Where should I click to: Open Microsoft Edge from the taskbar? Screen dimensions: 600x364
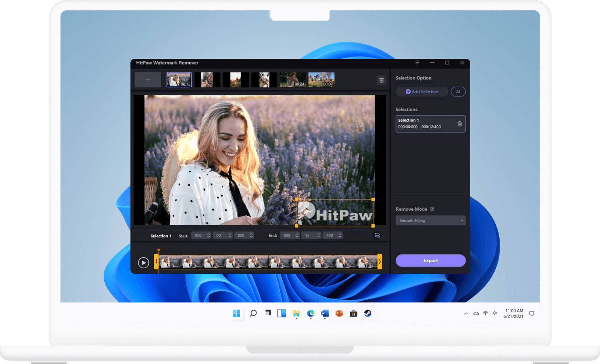click(x=310, y=313)
